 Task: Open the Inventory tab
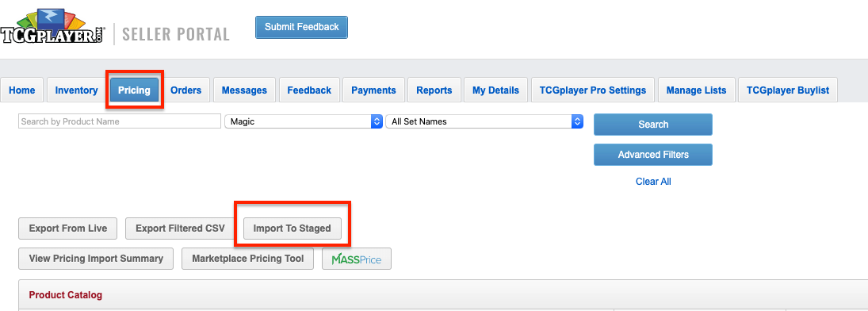[x=76, y=90]
